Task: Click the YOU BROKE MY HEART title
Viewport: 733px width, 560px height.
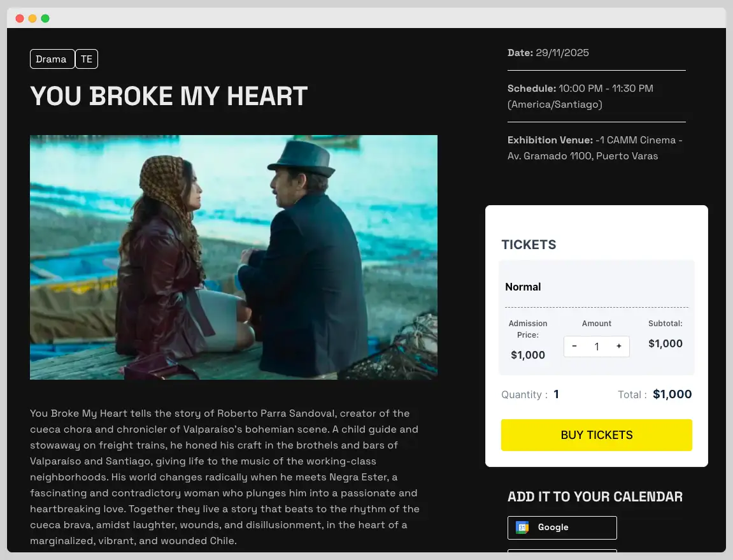Action: (169, 96)
